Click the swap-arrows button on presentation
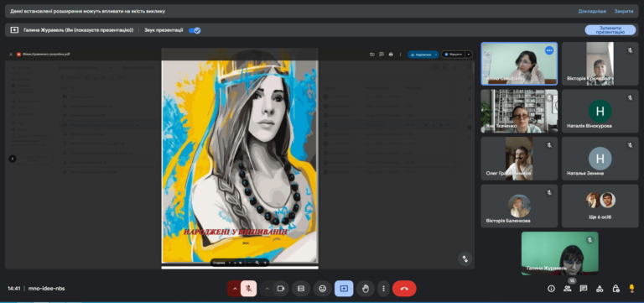 (x=465, y=259)
